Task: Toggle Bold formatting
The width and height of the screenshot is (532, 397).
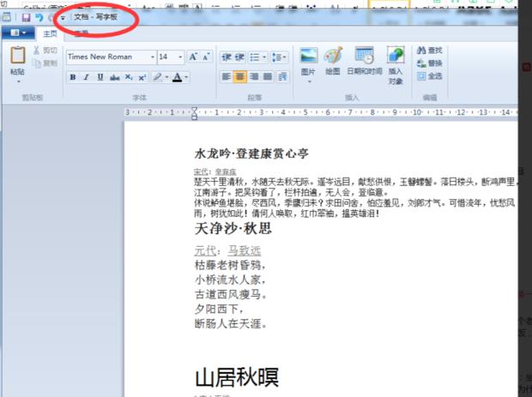Action: (73, 77)
